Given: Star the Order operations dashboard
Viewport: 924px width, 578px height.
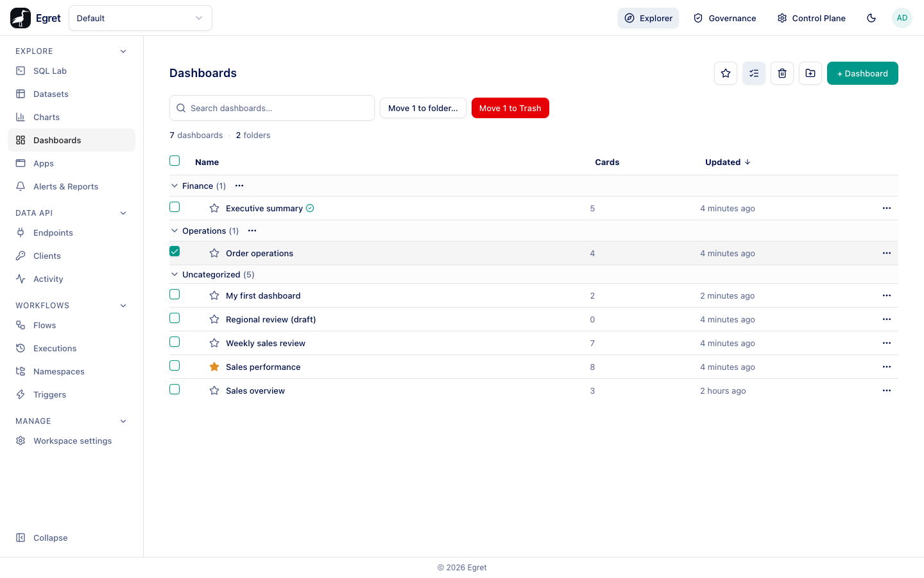Looking at the screenshot, I should [x=214, y=253].
